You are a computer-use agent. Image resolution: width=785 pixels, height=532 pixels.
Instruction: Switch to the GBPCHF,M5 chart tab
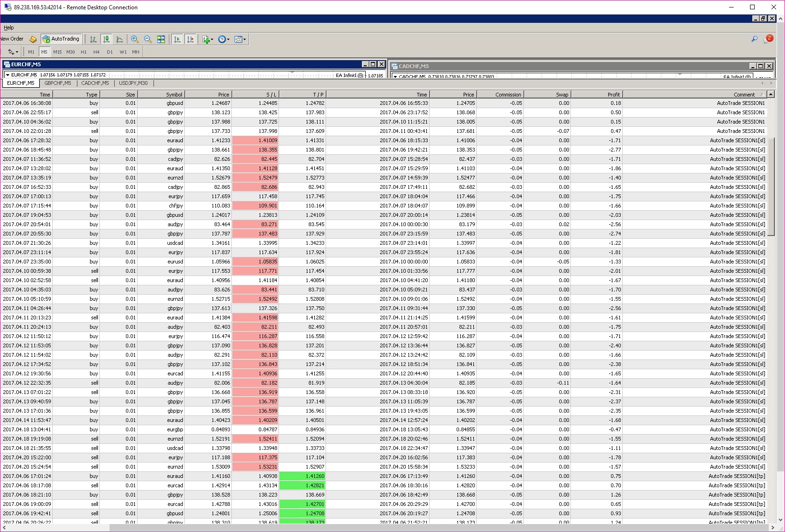[x=58, y=83]
